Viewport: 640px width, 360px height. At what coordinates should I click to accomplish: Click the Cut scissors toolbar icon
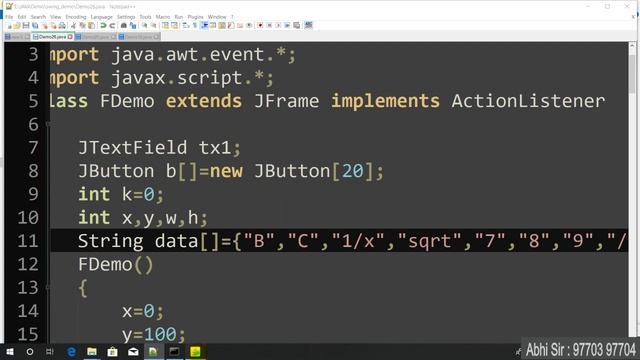[73, 26]
